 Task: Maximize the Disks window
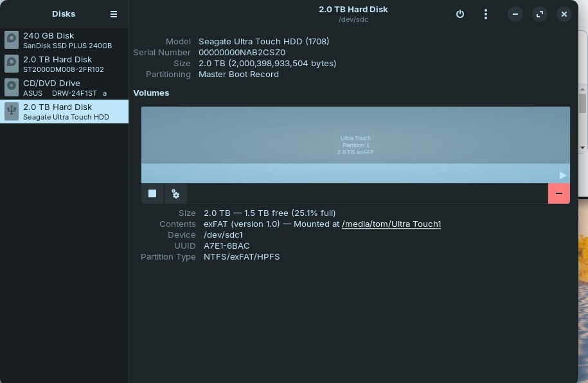coord(540,14)
